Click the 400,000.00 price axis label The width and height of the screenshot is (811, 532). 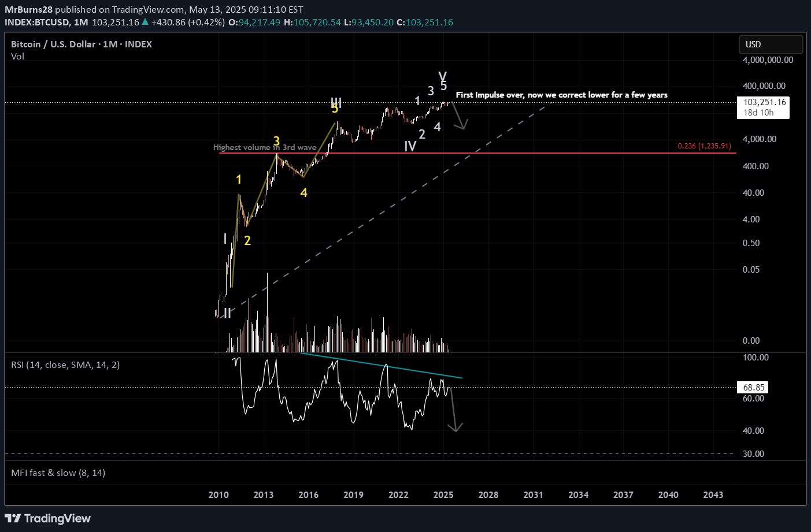764,85
